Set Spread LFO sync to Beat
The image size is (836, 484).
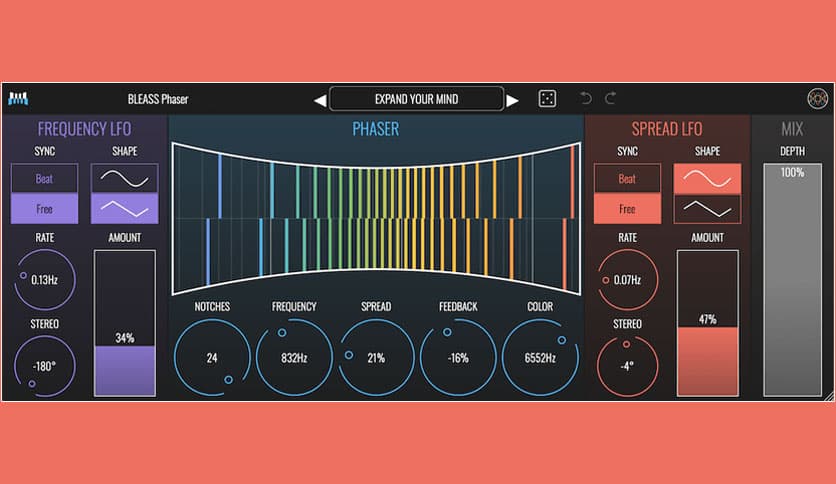[627, 179]
